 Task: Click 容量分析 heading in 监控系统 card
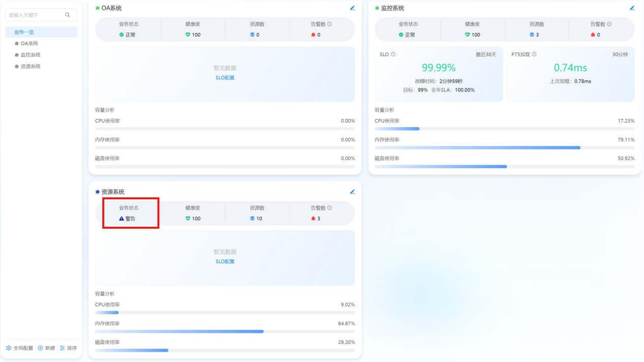pos(384,110)
